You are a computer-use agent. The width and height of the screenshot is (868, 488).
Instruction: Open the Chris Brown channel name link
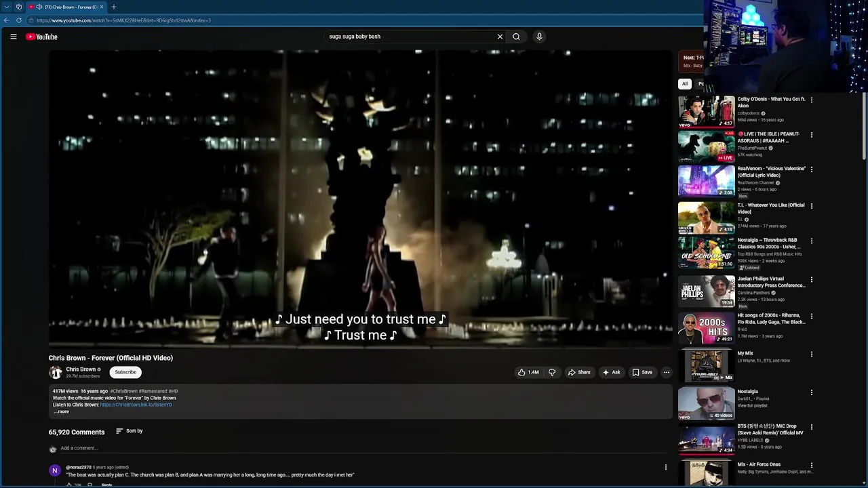[81, 369]
